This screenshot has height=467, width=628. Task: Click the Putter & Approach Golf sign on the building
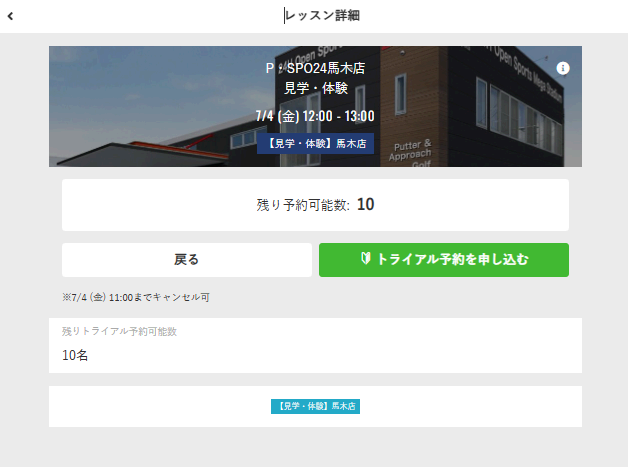[412, 155]
